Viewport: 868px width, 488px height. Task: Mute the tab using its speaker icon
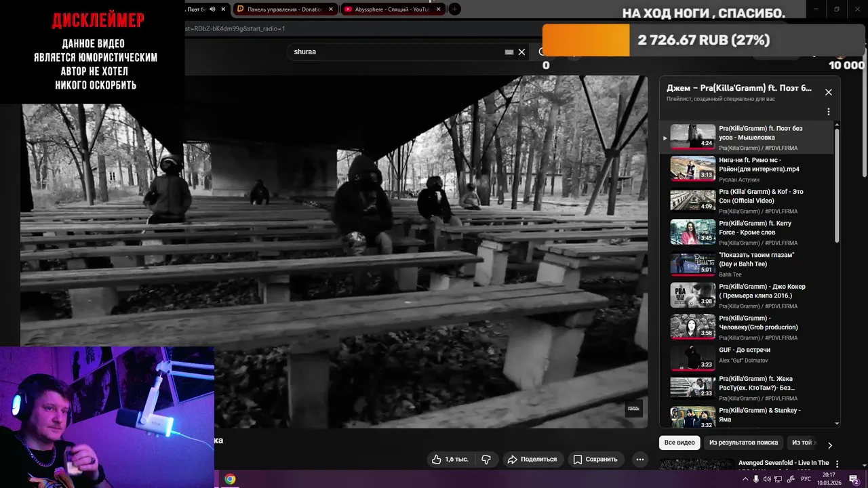(212, 9)
